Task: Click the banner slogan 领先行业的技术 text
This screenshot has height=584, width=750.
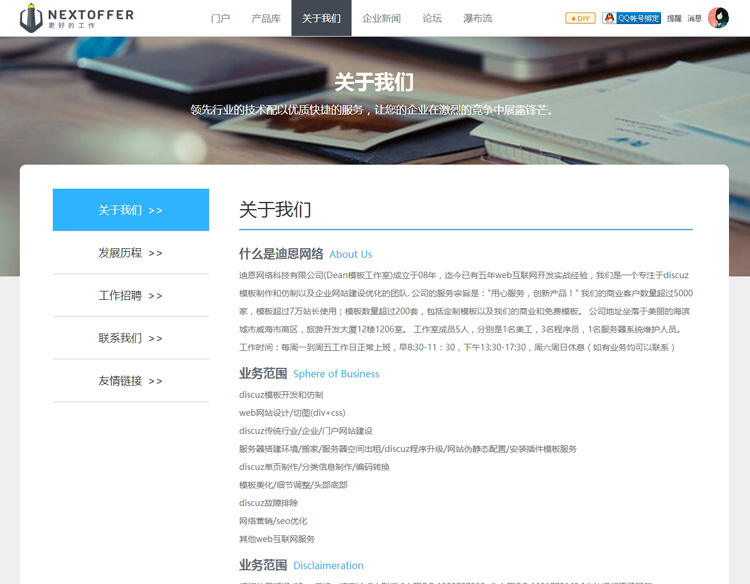Action: tap(371, 110)
